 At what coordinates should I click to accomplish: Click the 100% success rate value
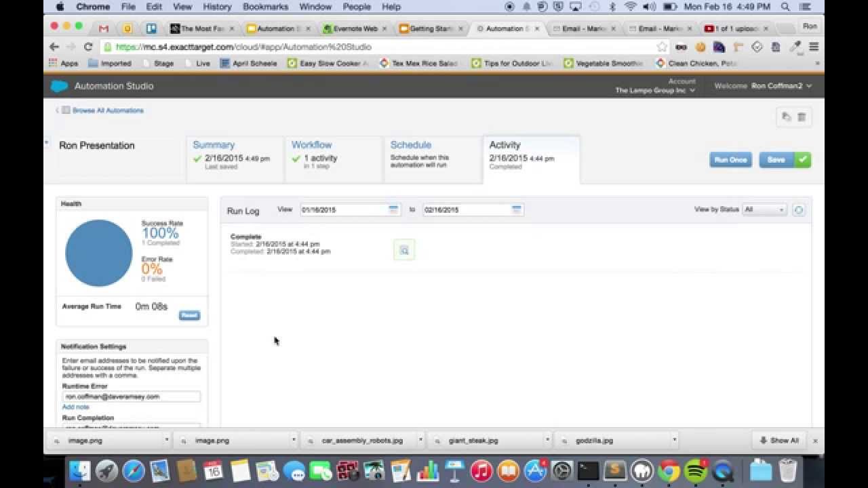point(160,233)
